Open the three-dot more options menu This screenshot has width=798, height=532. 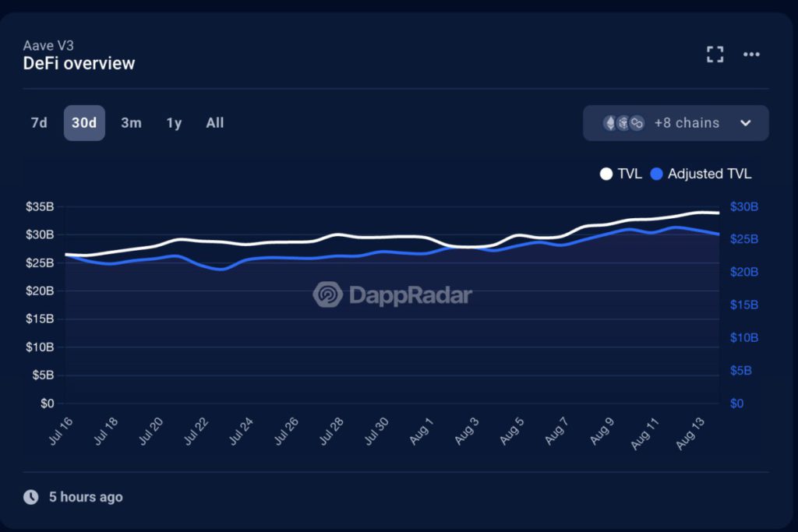(x=751, y=54)
